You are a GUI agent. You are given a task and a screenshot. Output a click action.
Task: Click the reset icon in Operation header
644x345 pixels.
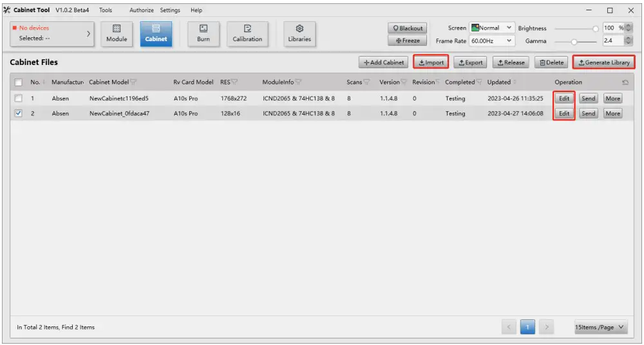point(625,82)
